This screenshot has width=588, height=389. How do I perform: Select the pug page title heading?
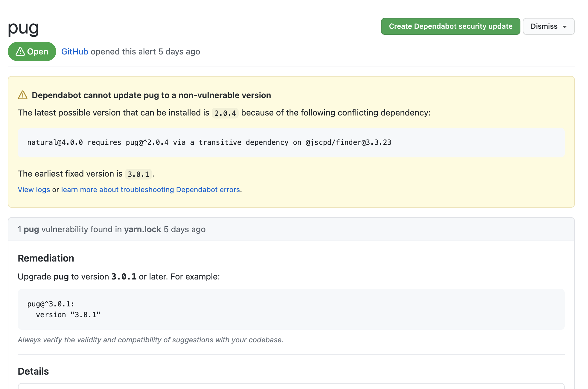24,28
